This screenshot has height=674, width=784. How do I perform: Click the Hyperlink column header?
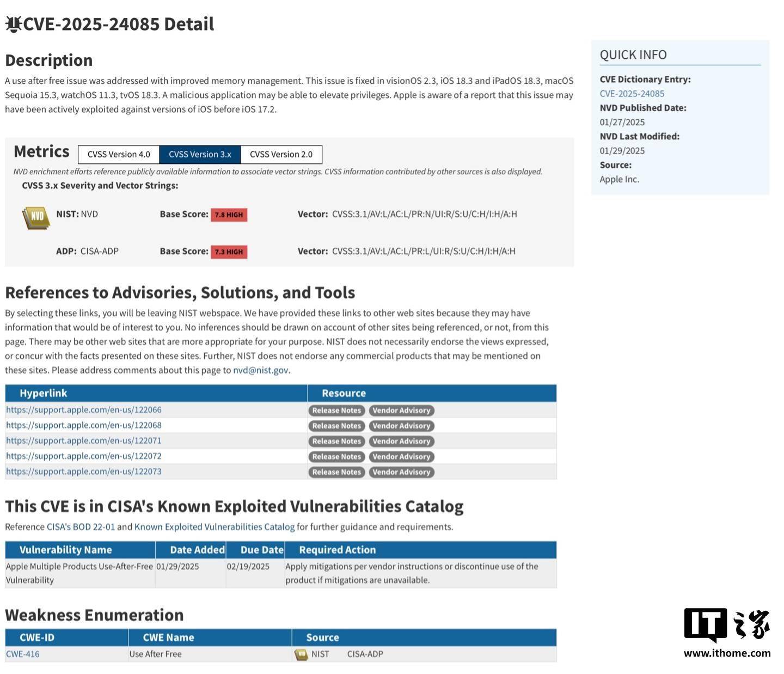point(156,393)
